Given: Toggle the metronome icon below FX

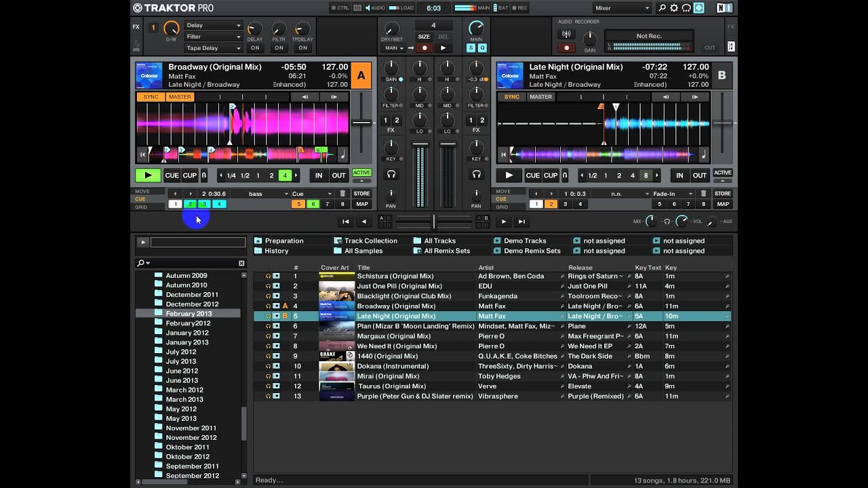Looking at the screenshot, I should pos(136,47).
